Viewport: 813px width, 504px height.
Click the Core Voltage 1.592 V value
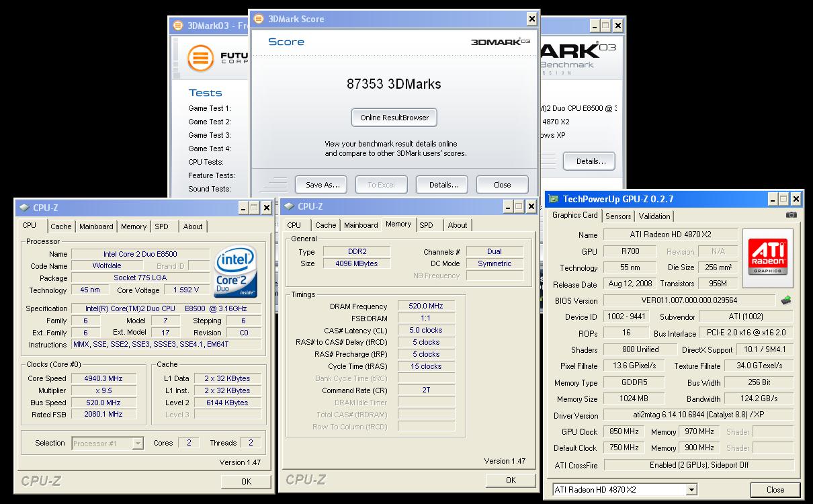185,290
